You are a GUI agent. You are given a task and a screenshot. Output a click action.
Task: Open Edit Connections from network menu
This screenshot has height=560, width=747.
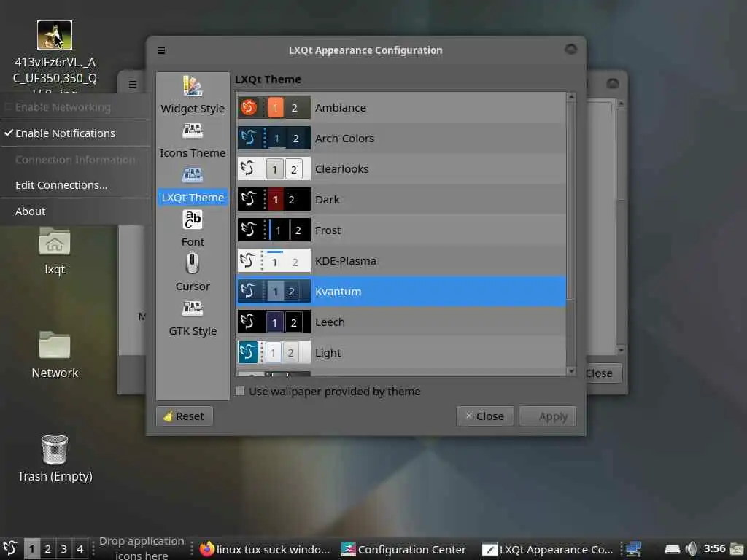coord(75,185)
